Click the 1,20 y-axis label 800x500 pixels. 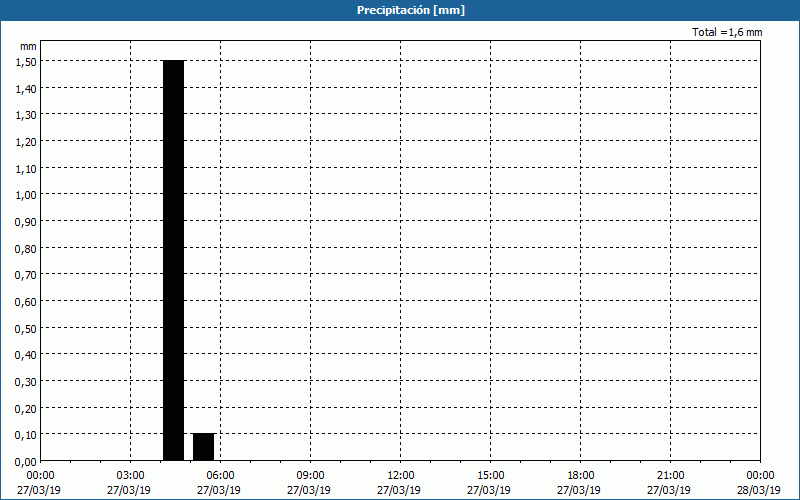(26, 141)
